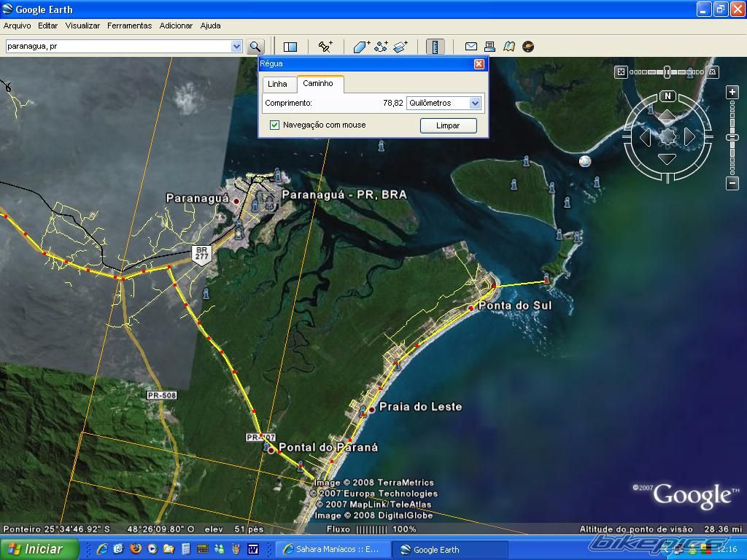Adjust the vertical zoom slider handle
This screenshot has width=747, height=560.
(x=732, y=138)
